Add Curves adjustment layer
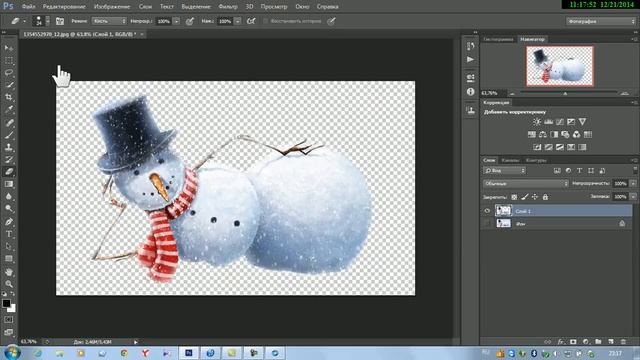 pos(560,122)
